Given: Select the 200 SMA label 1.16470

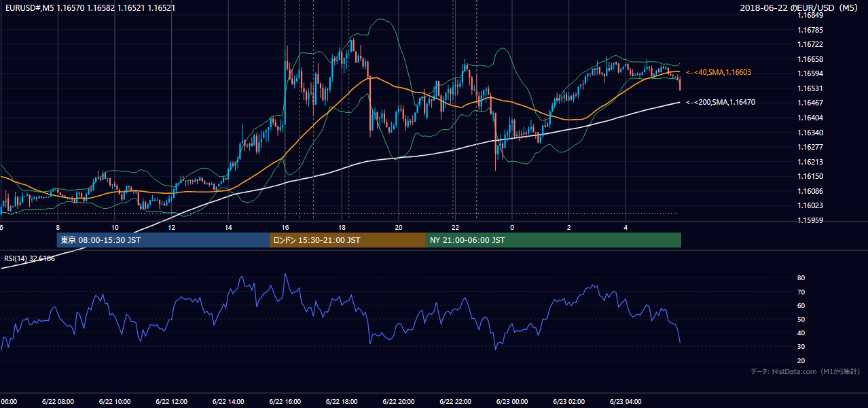Looking at the screenshot, I should tap(721, 102).
